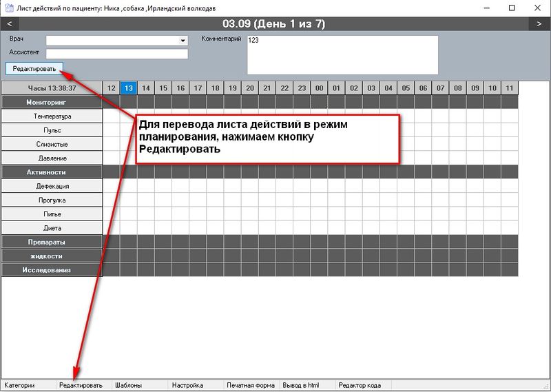Select the hour 00 column header
The image size is (551, 392).
319,88
